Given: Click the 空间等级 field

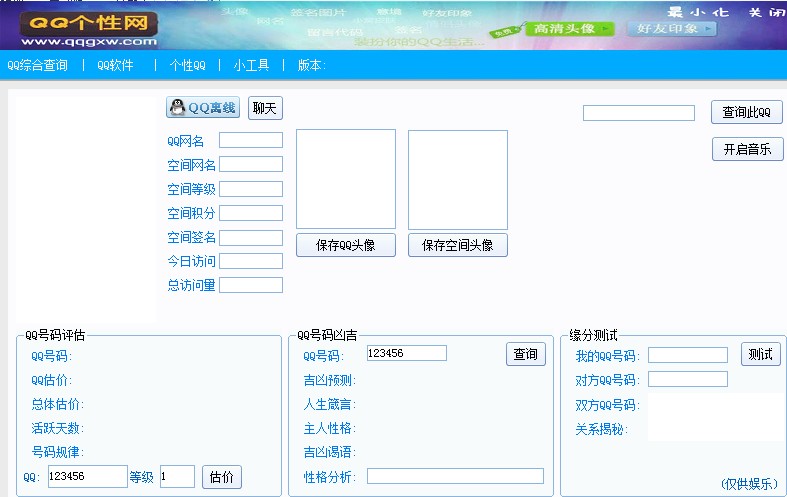Looking at the screenshot, I should point(251,189).
